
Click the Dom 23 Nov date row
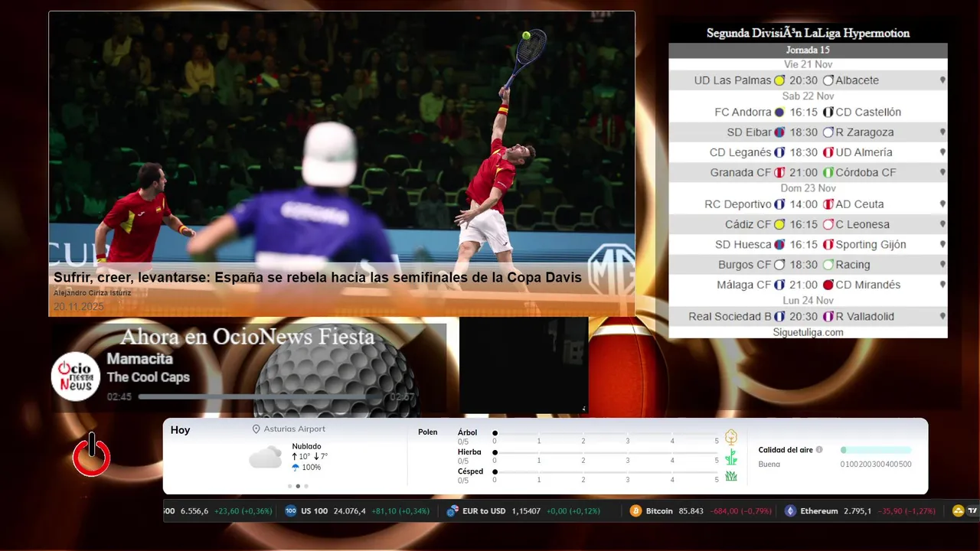(808, 188)
